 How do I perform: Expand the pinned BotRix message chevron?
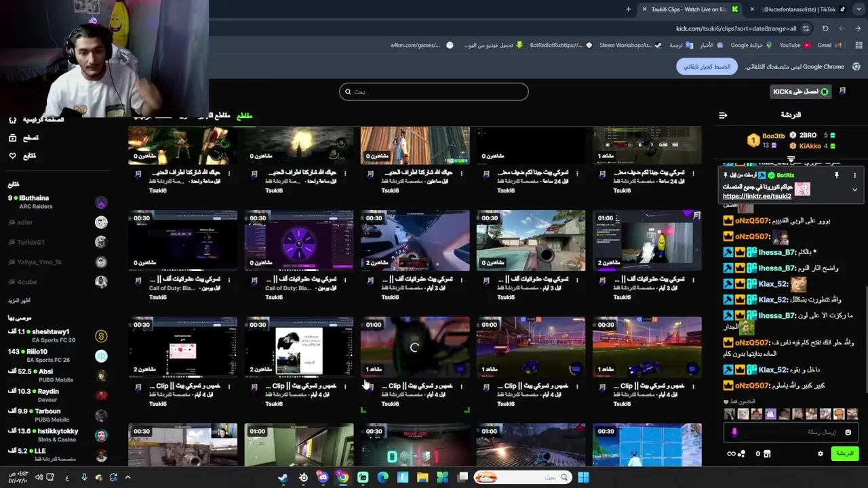pos(854,190)
